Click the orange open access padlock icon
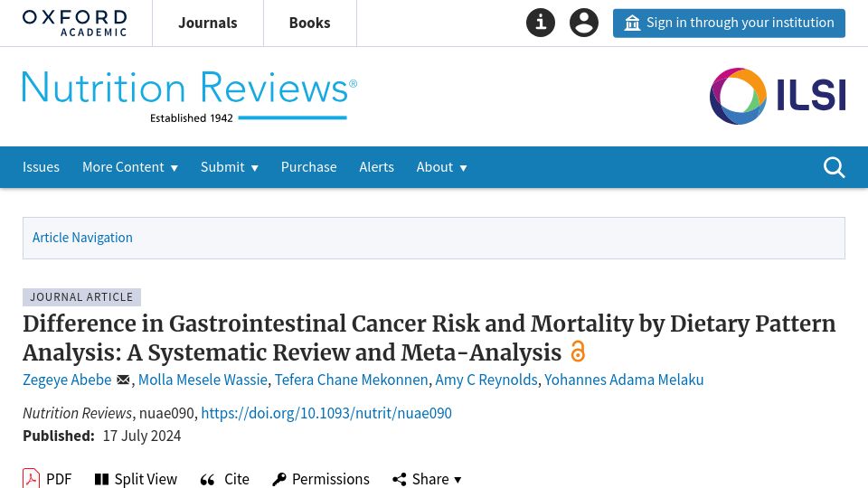Viewport: 868px width, 488px height. [578, 352]
